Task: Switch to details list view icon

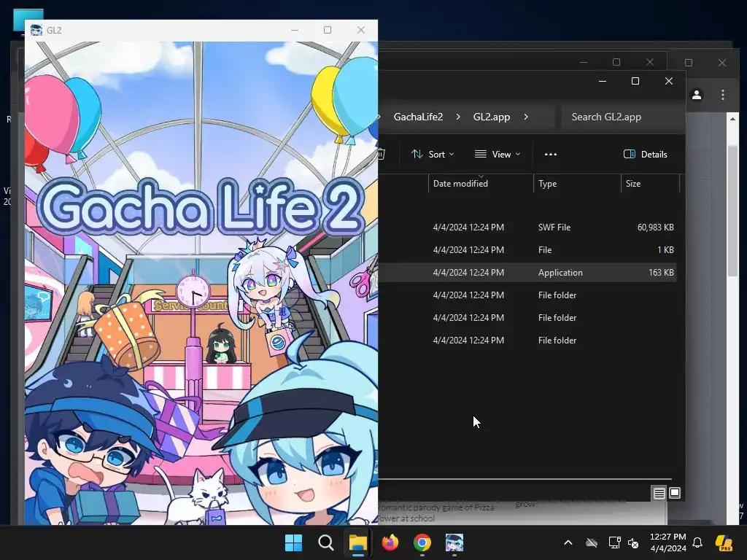Action: click(659, 494)
